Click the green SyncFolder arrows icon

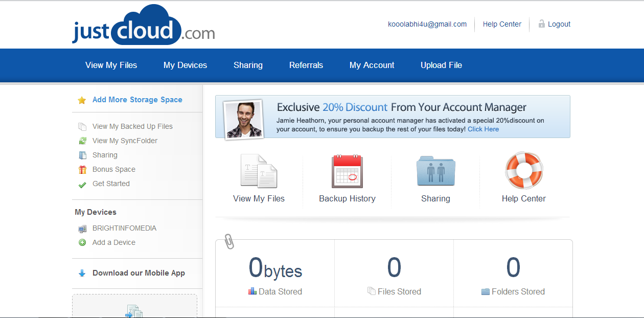point(82,141)
